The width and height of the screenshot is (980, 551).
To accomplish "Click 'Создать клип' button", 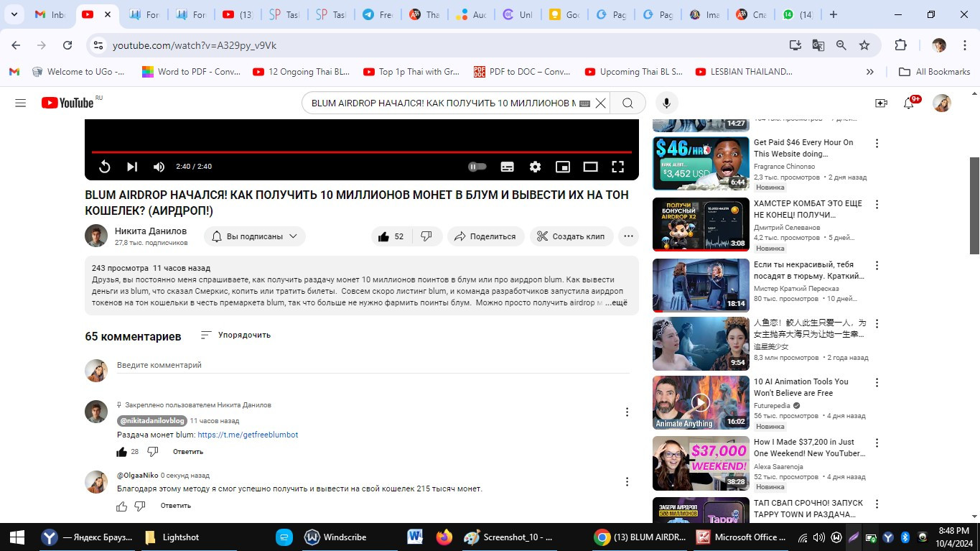I will click(x=571, y=236).
